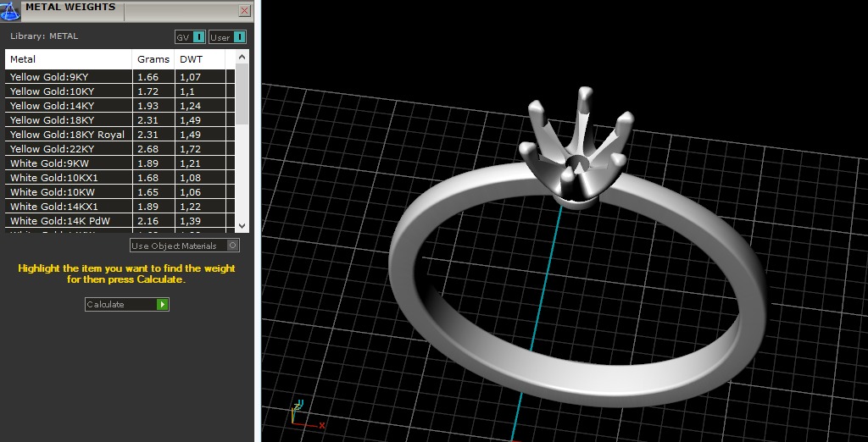Select the White Gold:9KW row
The image size is (868, 442).
point(120,163)
